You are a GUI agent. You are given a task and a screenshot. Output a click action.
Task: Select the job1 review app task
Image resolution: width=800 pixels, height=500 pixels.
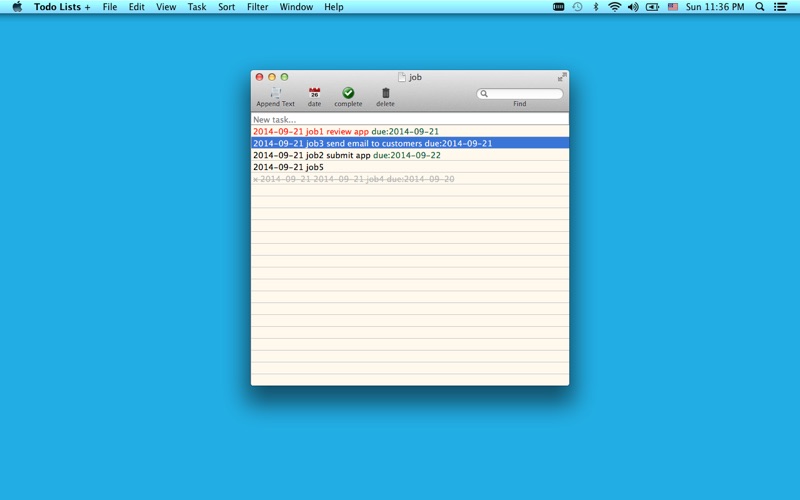[x=410, y=132]
